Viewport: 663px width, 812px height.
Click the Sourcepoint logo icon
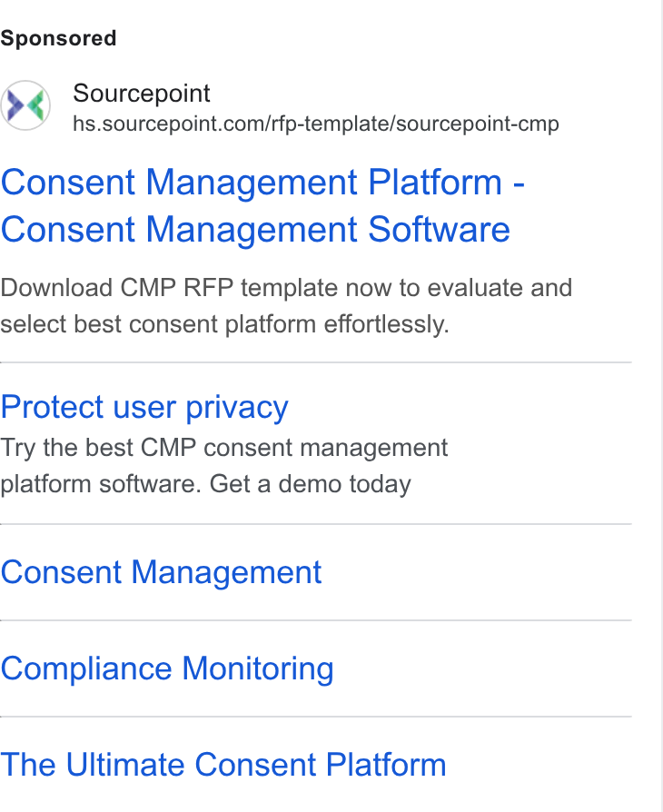tap(25, 105)
